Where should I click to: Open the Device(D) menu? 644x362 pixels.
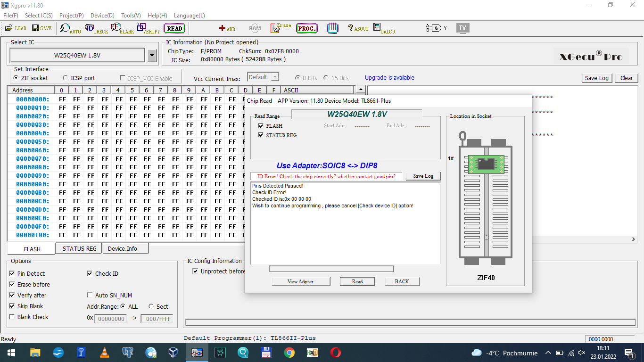102,16
